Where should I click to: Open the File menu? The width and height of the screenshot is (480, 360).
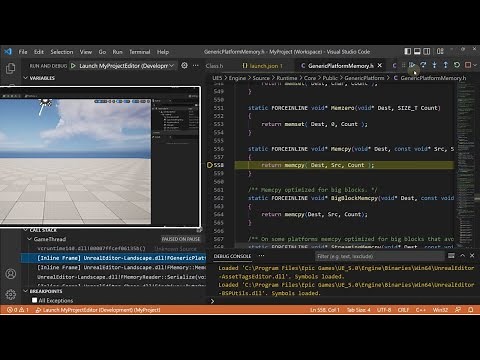(23, 52)
